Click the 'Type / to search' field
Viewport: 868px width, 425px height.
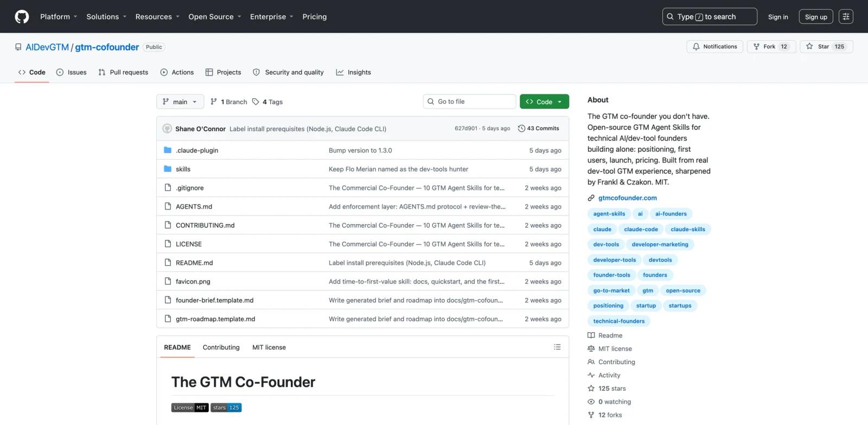710,17
